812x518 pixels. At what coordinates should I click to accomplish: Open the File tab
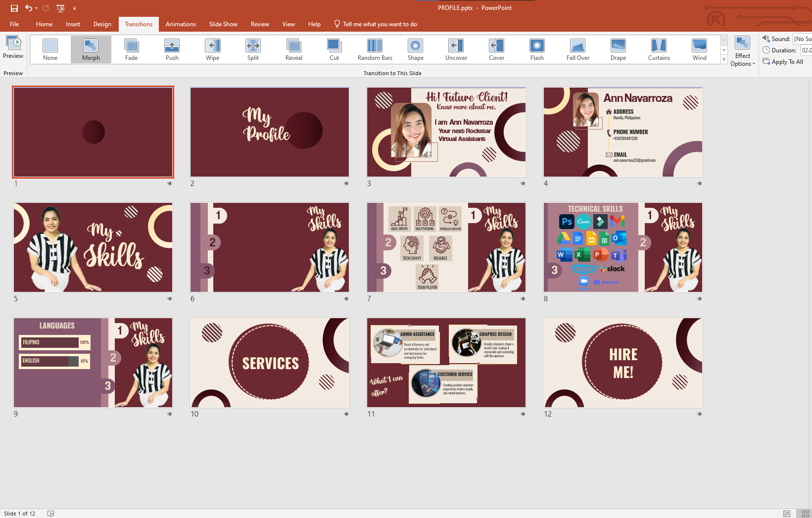(14, 24)
